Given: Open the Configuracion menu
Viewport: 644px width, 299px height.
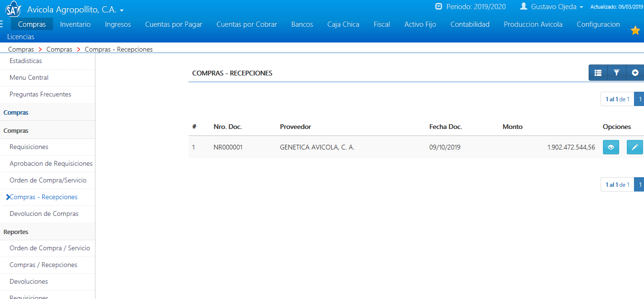Looking at the screenshot, I should 598,24.
